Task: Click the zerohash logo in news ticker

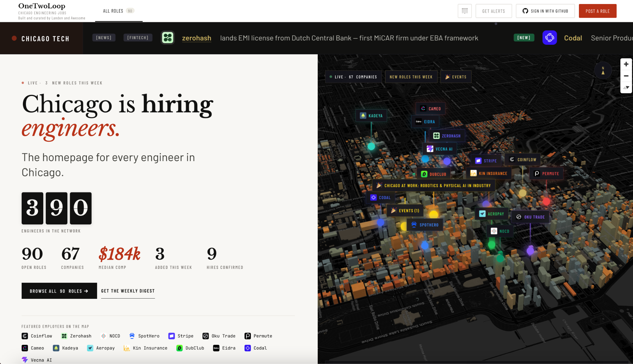Action: pyautogui.click(x=168, y=38)
